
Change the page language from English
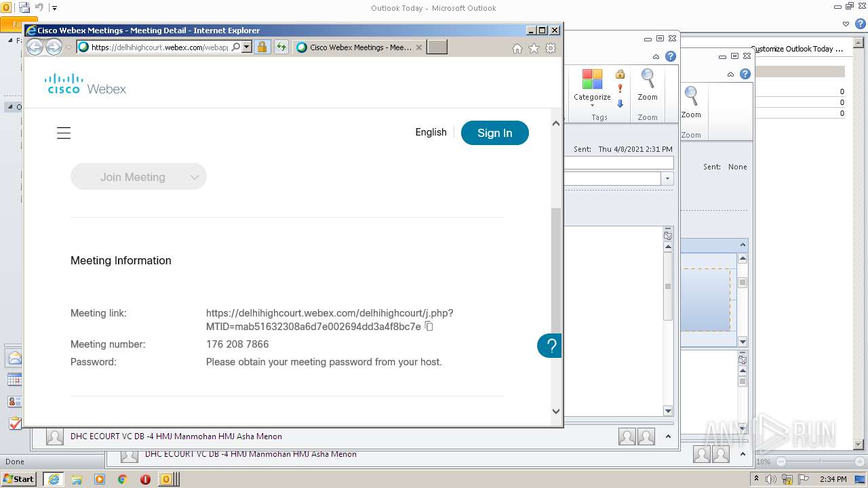[431, 132]
